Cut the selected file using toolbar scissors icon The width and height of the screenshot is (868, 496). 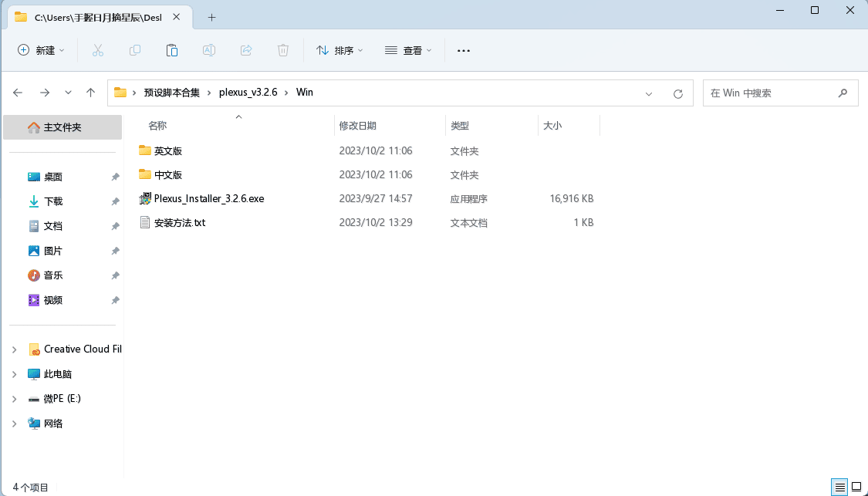pyautogui.click(x=97, y=49)
